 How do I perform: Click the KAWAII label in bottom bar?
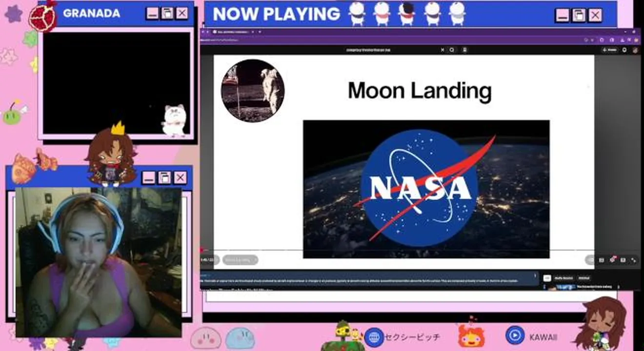[x=543, y=337]
